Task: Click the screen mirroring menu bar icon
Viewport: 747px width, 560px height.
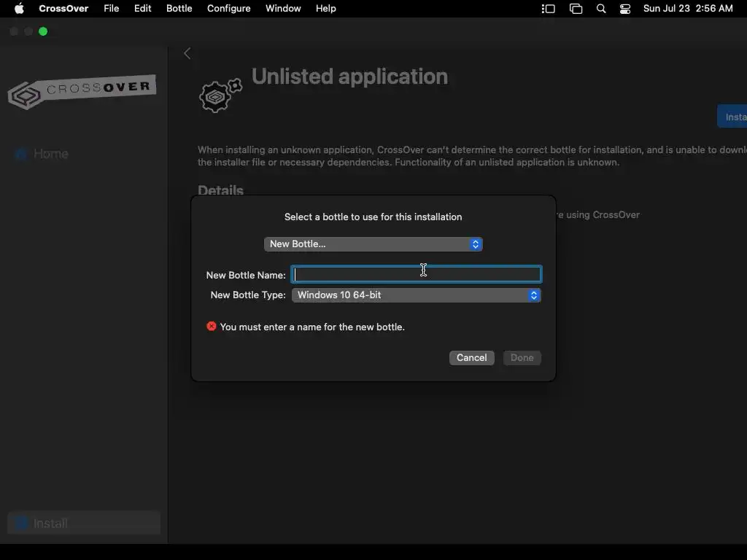Action: pos(576,9)
